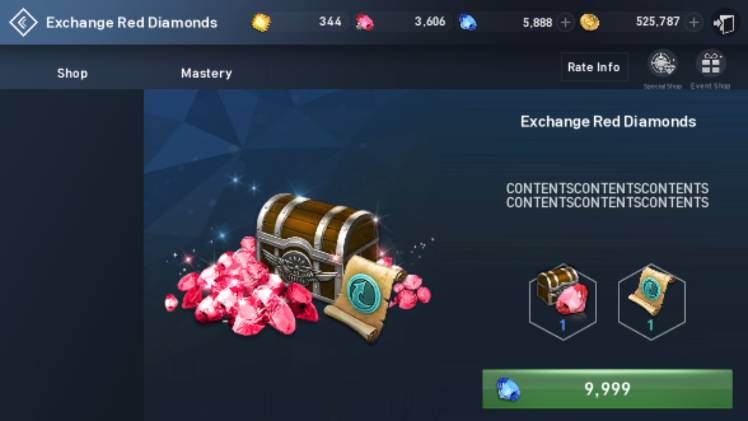Buy for 9,999 blue diamonds
This screenshot has height=421, width=748.
pyautogui.click(x=607, y=389)
